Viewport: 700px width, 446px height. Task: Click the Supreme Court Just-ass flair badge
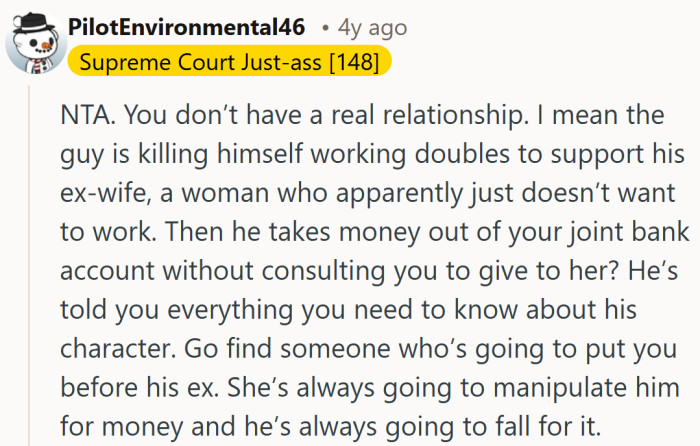coord(230,62)
